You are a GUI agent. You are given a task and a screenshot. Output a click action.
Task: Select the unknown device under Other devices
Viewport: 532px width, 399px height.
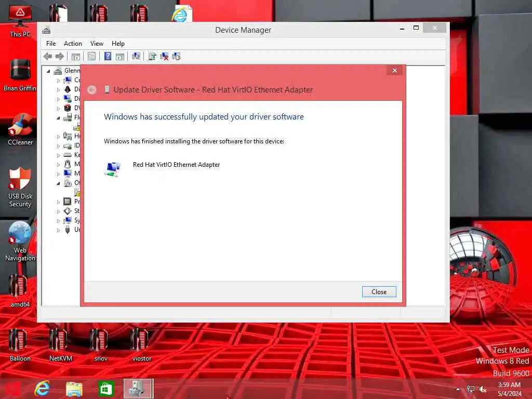[x=77, y=192]
